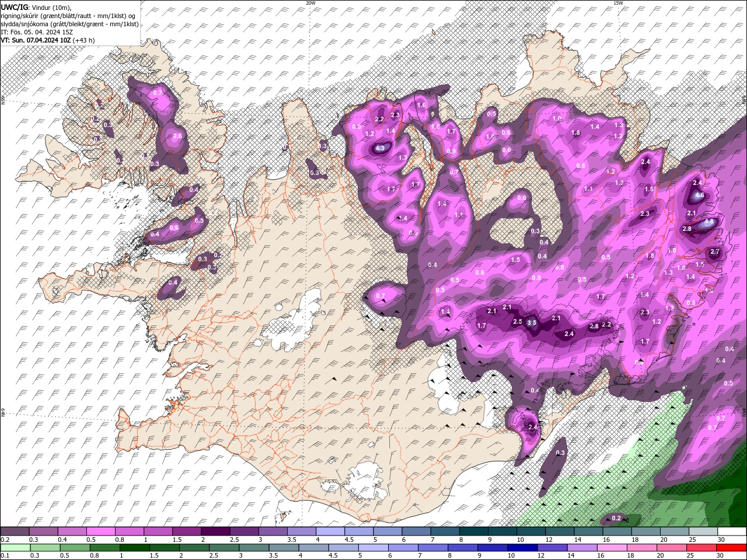Click pink 16 swatch in rain legend
Image resolution: width=747 pixels, height=560 pixels.
tap(612, 548)
